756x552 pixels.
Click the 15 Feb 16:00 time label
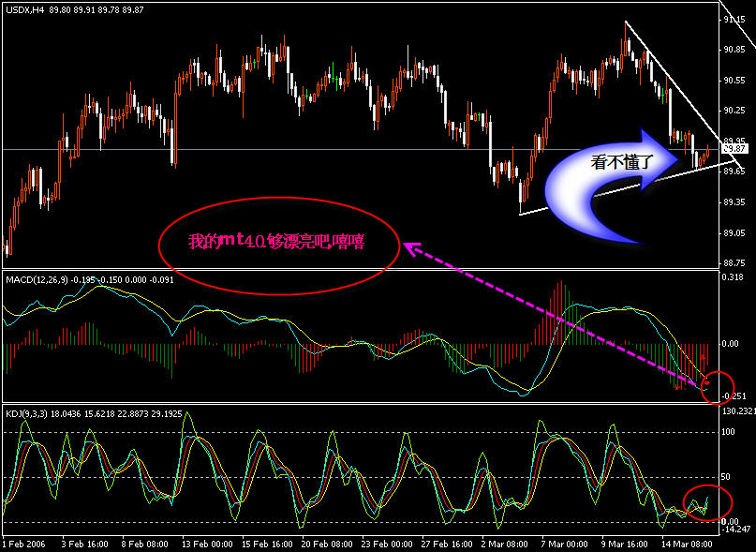267,545
